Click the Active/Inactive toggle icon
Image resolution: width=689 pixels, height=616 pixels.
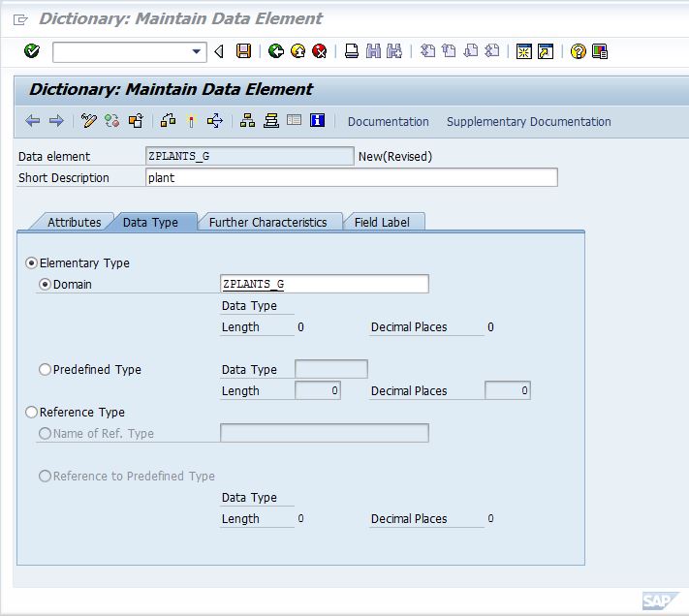tap(112, 121)
